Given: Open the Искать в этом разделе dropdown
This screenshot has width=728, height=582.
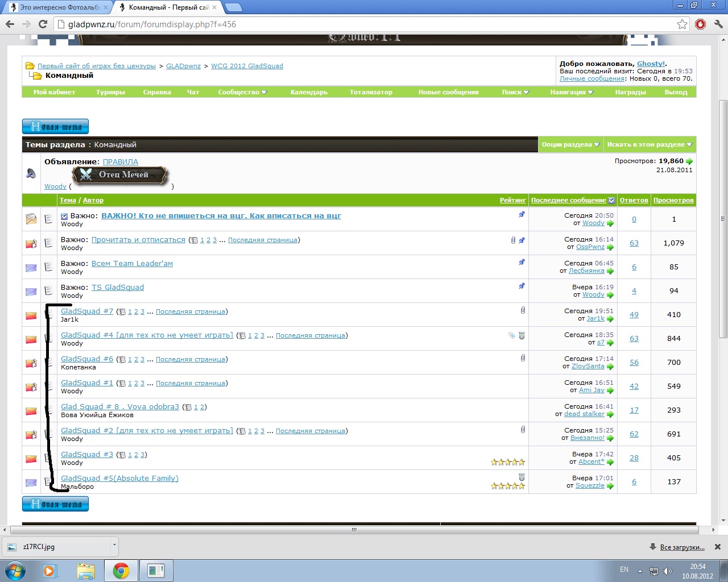Looking at the screenshot, I should tap(650, 144).
